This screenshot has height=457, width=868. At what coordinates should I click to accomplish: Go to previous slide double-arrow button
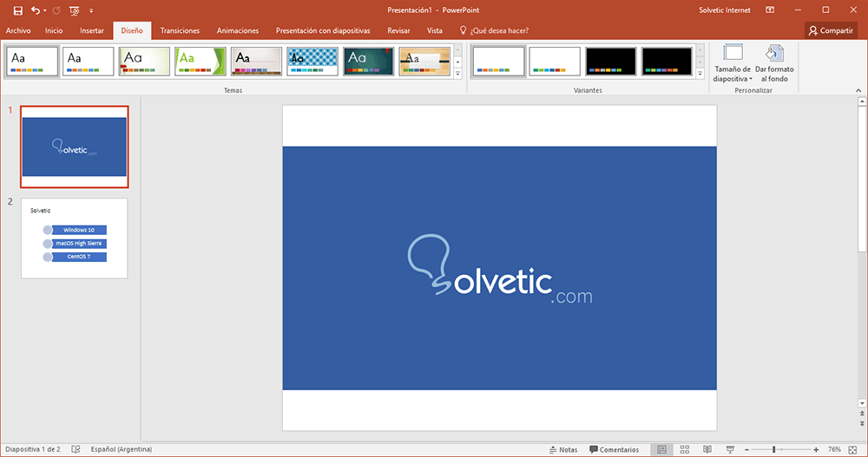(862, 414)
